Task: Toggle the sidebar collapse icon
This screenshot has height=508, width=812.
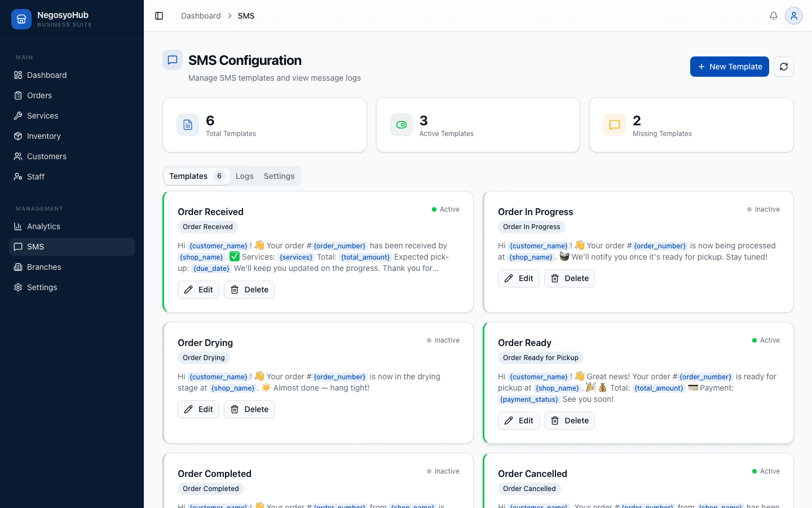Action: tap(159, 16)
